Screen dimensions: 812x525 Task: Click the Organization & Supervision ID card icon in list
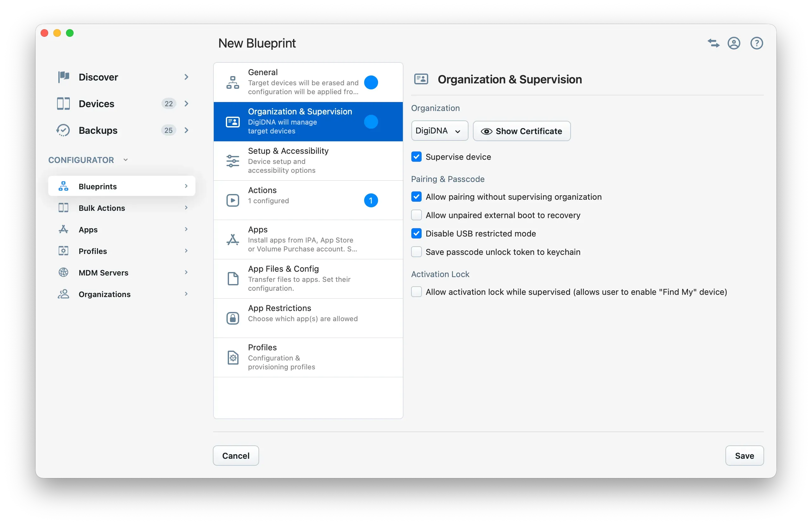tap(233, 122)
